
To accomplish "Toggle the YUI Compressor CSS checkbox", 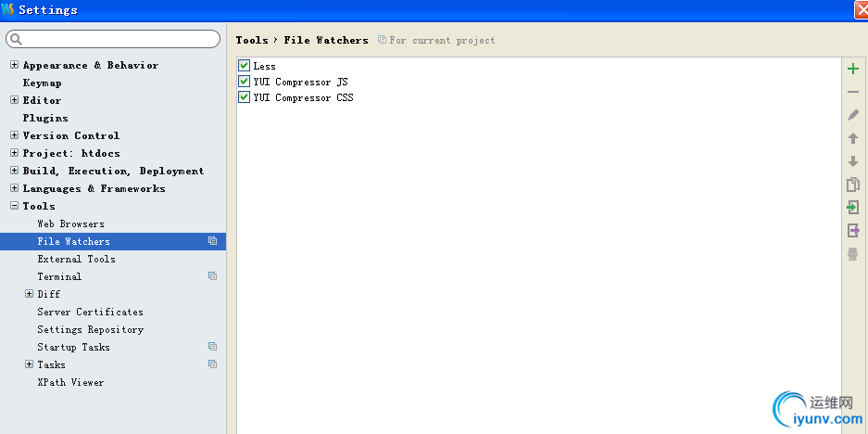I will (x=245, y=97).
